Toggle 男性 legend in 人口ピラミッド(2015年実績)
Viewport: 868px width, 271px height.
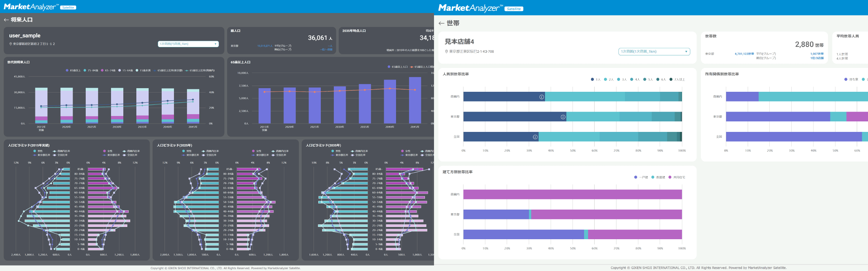[38, 151]
